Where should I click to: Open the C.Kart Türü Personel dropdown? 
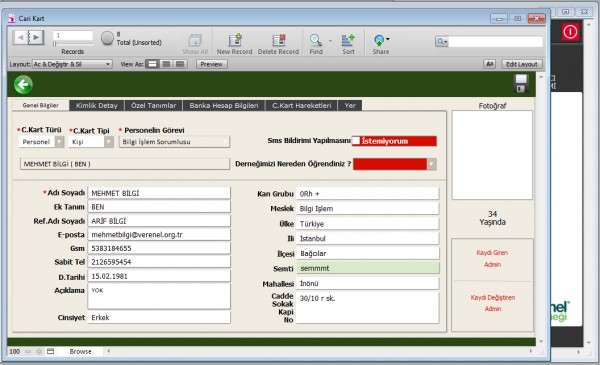[41, 142]
